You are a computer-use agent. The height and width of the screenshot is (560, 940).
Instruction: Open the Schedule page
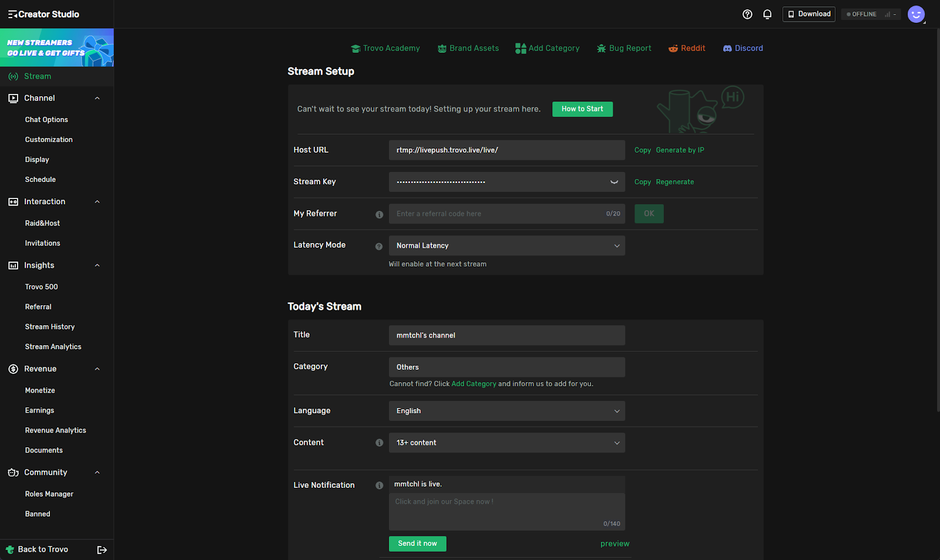41,180
